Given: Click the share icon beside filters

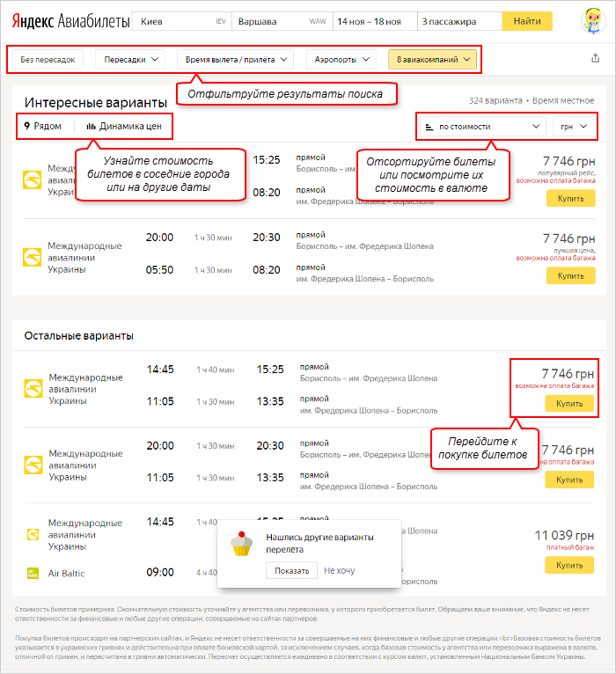Looking at the screenshot, I should point(596,58).
